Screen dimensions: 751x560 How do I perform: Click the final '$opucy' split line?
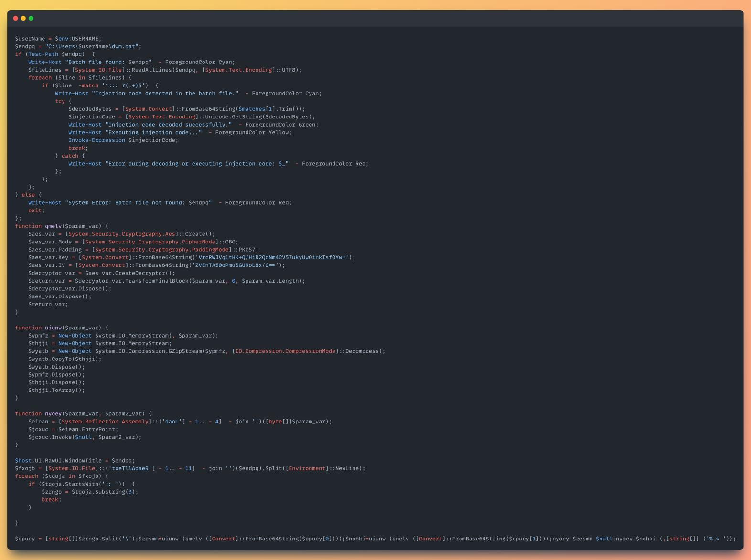pos(375,539)
